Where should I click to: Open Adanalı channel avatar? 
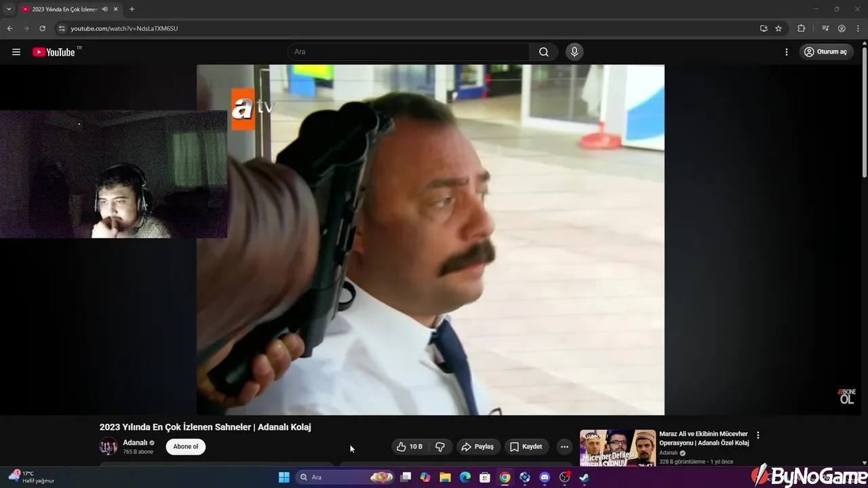(x=108, y=447)
